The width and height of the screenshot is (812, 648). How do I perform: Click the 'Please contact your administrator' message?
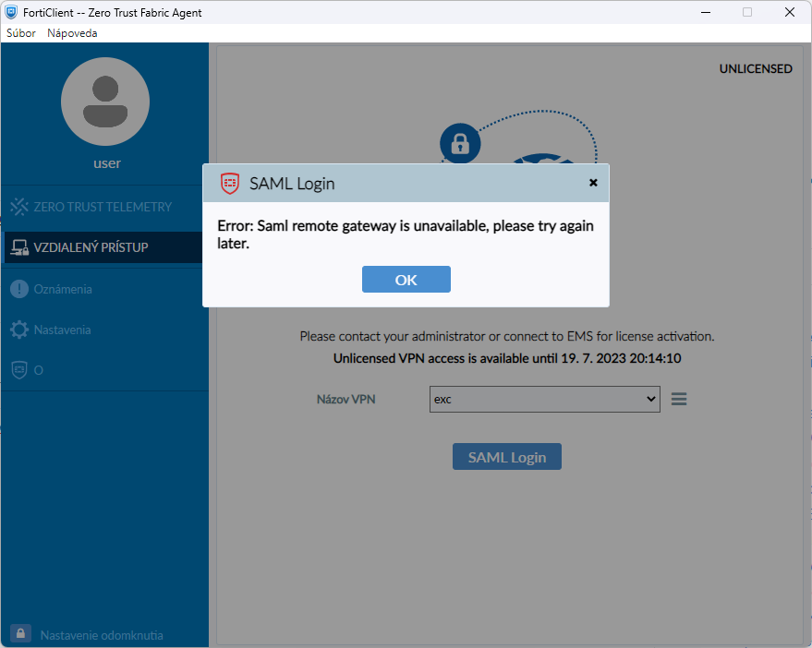coord(507,336)
